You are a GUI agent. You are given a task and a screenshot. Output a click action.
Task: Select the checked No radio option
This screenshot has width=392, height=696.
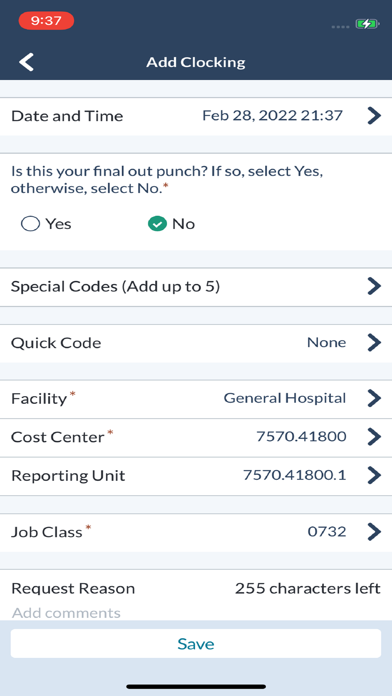tap(157, 224)
